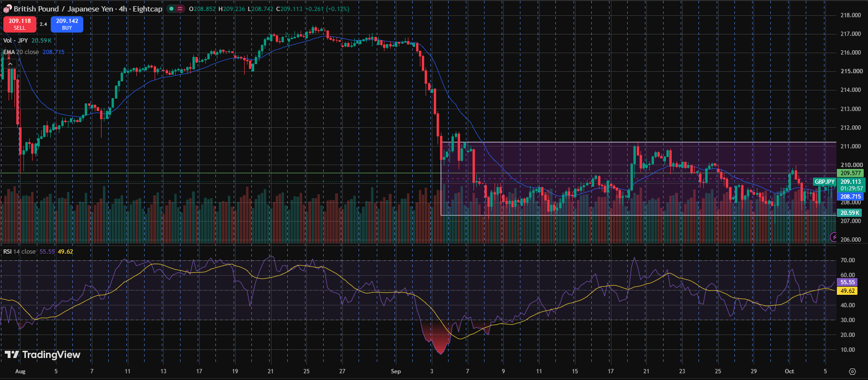Click the 49.62 RSI average axis label

(x=847, y=291)
